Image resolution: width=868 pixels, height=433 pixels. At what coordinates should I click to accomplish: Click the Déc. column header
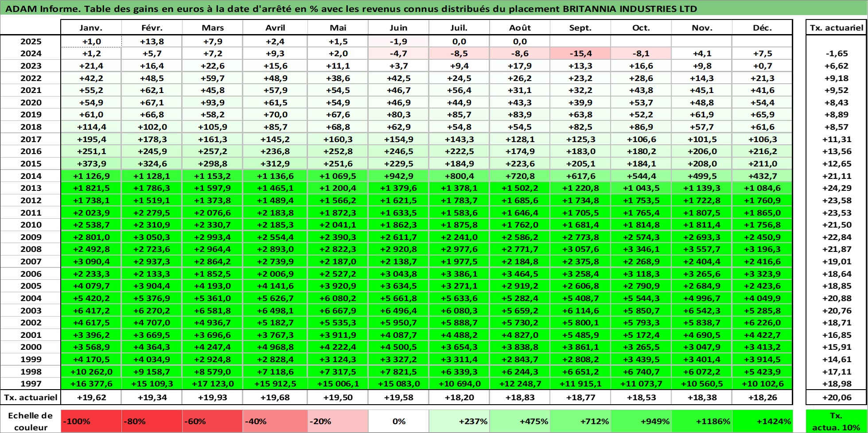click(x=762, y=27)
